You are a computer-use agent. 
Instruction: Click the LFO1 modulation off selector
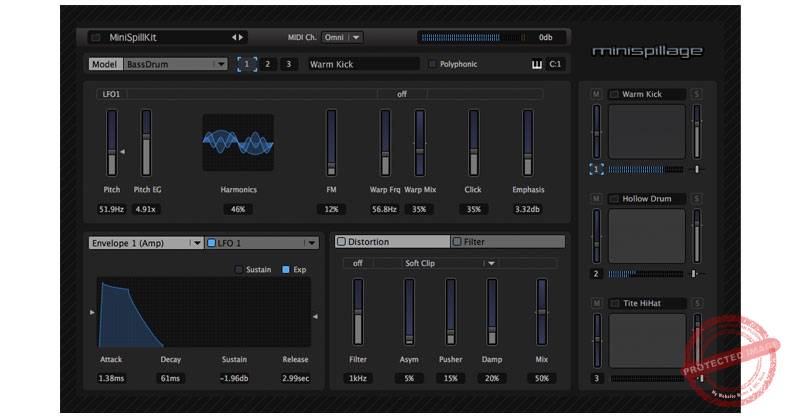(x=402, y=94)
